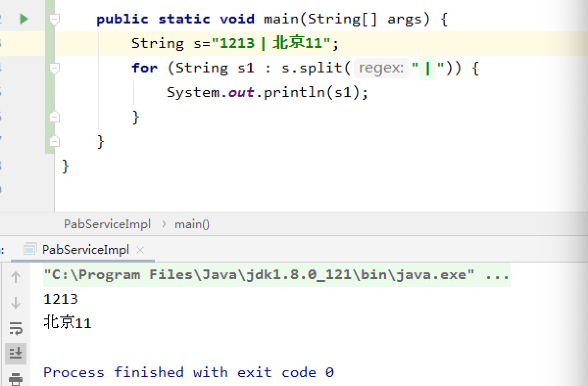Screen dimensions: 588x386
Task: Click the java.exe command line in console
Action: (x=277, y=275)
